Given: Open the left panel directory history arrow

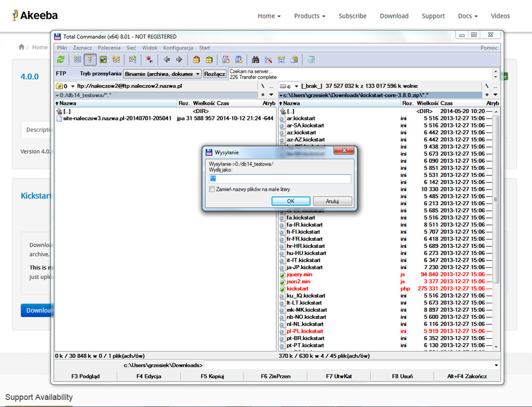Looking at the screenshot, I should click(x=271, y=95).
